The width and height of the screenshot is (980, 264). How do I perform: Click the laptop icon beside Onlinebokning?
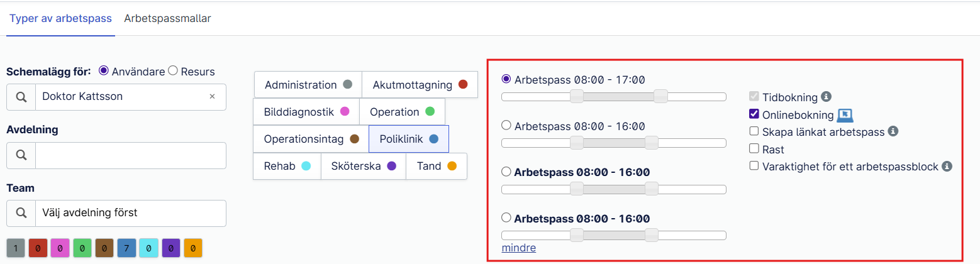[845, 115]
